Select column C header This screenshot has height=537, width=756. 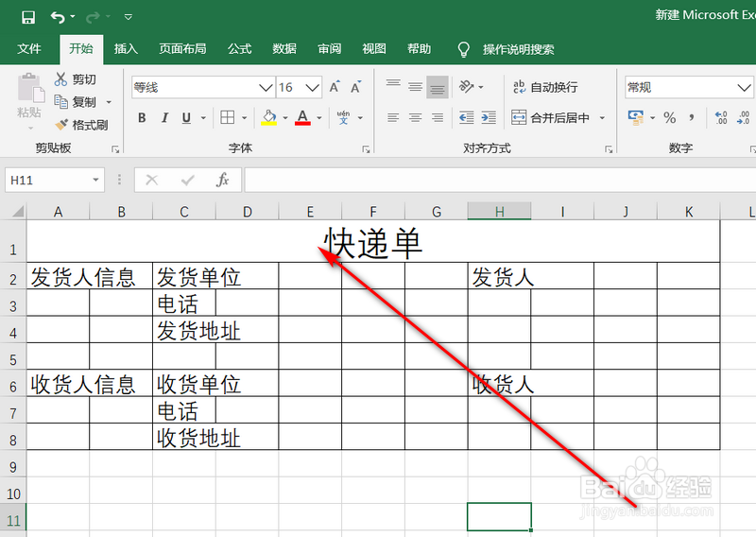pyautogui.click(x=184, y=212)
